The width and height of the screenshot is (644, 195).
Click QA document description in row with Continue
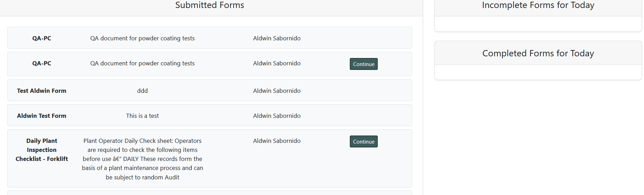coord(142,63)
